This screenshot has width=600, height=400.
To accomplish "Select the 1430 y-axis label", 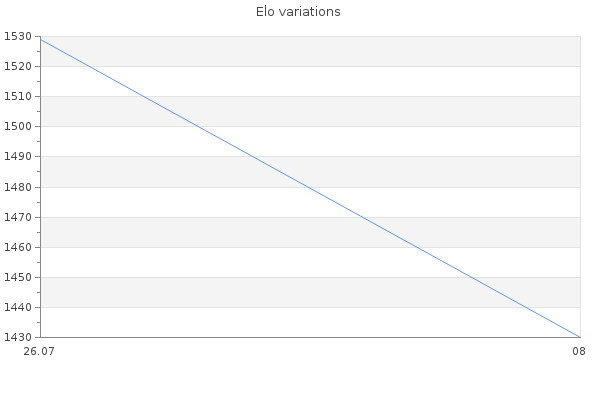I will [18, 337].
